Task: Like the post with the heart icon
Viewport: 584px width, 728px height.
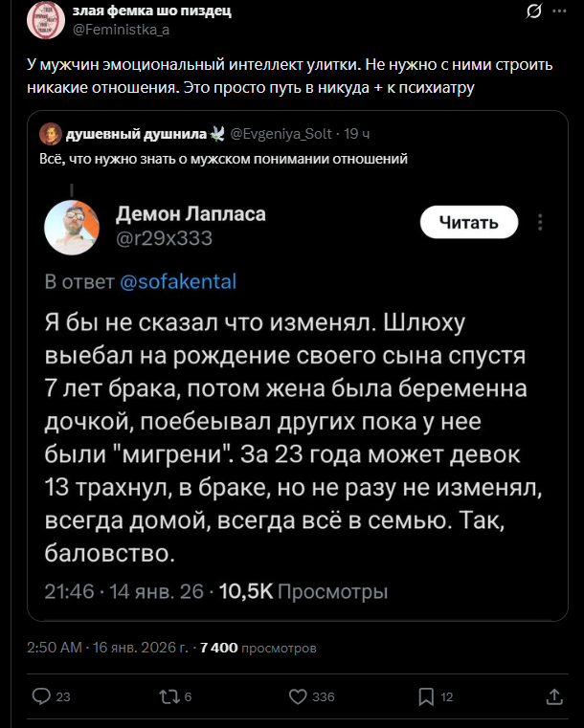Action: click(x=298, y=696)
